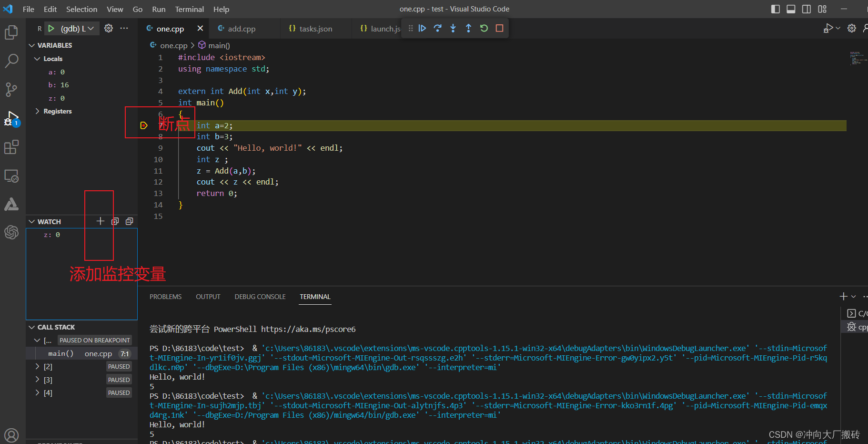Open the Run menu
Image resolution: width=868 pixels, height=444 pixels.
(159, 9)
